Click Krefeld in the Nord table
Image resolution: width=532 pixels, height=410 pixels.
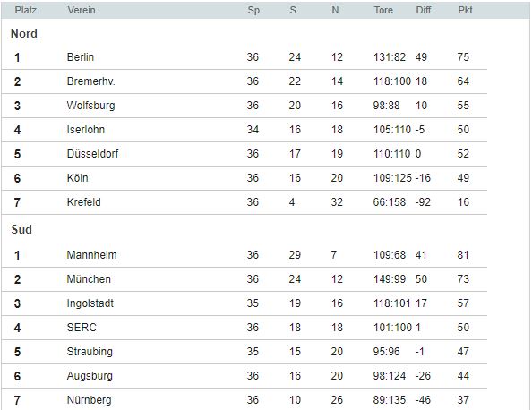84,202
